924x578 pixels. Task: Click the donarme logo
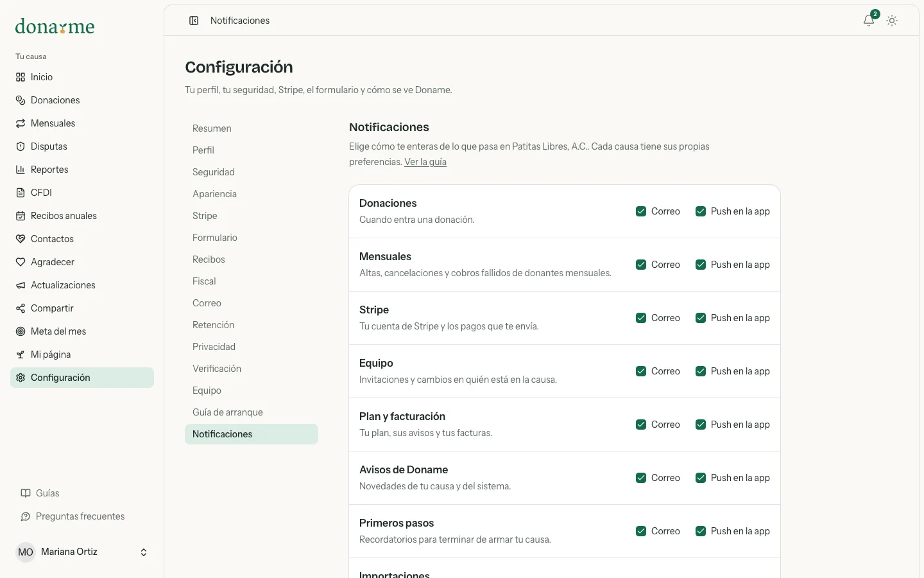tap(55, 26)
